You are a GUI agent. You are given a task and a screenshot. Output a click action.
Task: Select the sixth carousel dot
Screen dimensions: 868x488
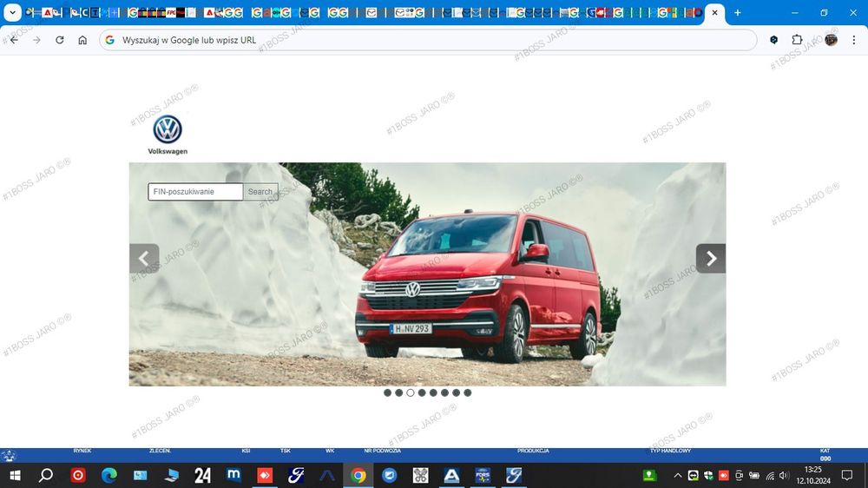tap(444, 392)
